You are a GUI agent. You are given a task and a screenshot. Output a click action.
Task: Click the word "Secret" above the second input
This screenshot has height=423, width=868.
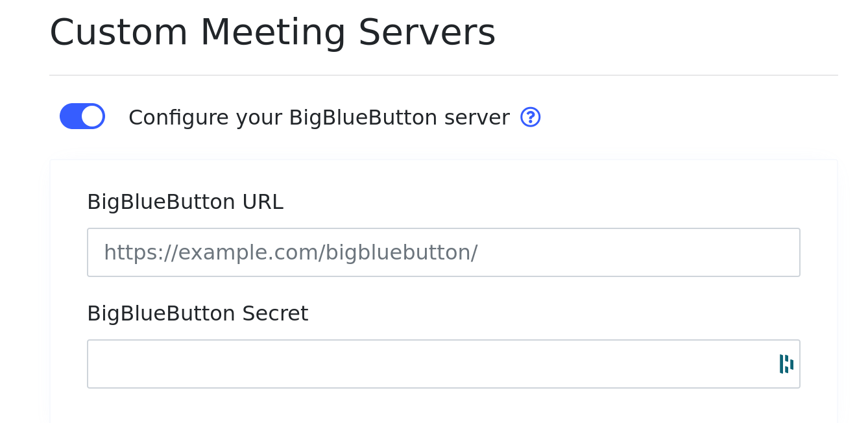275,313
